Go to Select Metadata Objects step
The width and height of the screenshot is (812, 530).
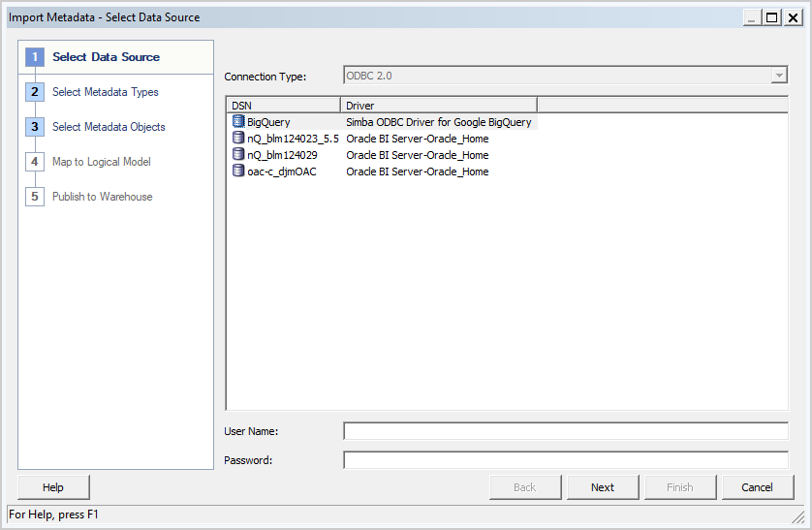coord(109,127)
